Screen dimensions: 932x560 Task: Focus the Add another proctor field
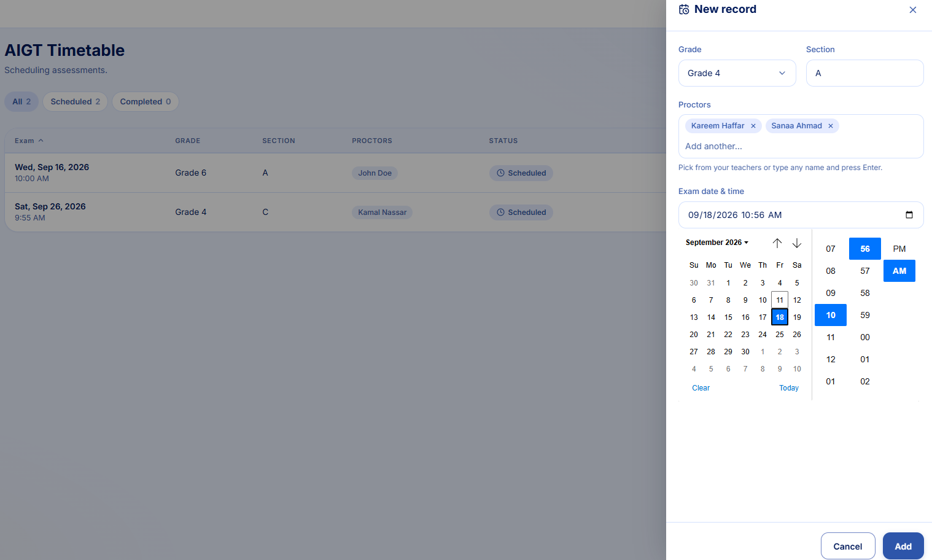tap(801, 146)
